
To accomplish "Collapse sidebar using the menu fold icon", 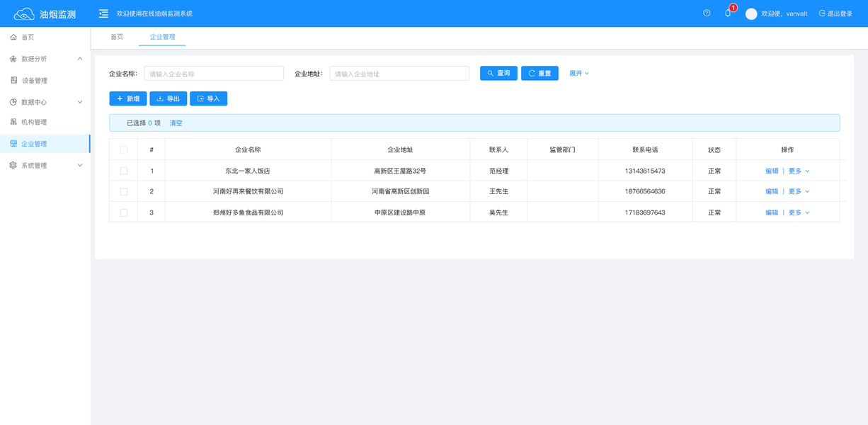I will [103, 13].
